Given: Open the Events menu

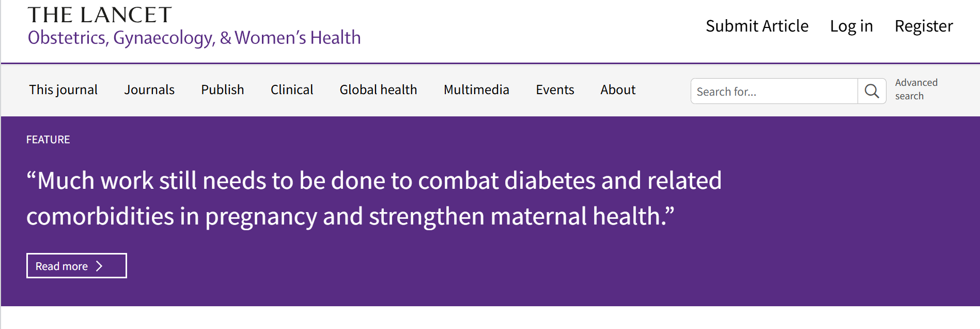Looking at the screenshot, I should click(555, 89).
